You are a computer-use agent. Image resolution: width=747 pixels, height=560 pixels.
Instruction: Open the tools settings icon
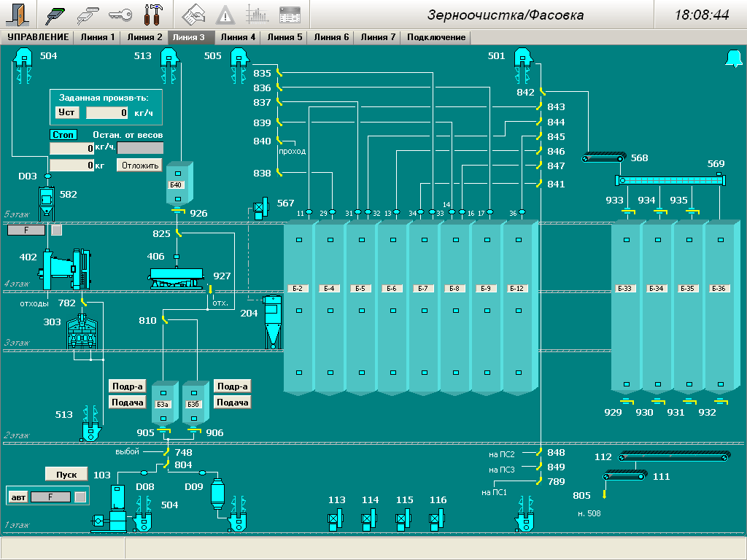pyautogui.click(x=153, y=14)
